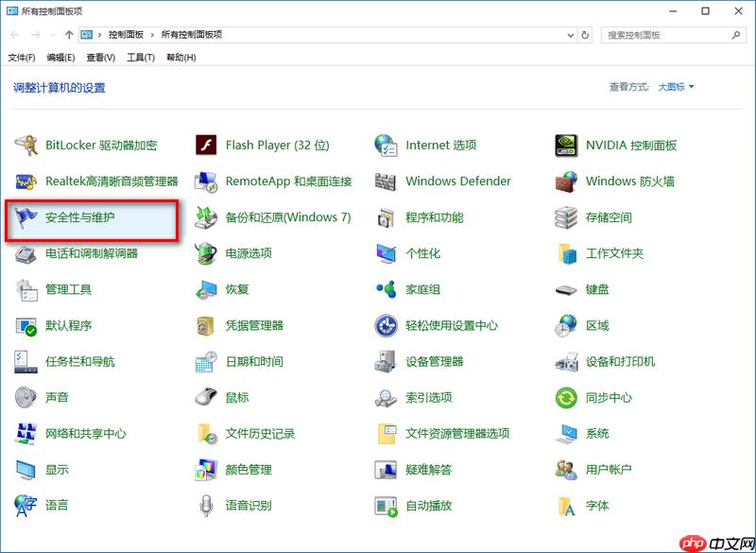
Task: Open 文件资源管理器选项 link
Action: tap(457, 434)
